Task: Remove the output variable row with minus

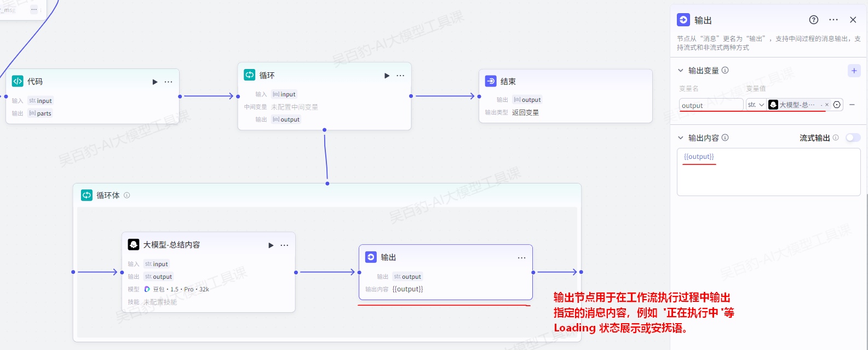Action: [x=852, y=105]
